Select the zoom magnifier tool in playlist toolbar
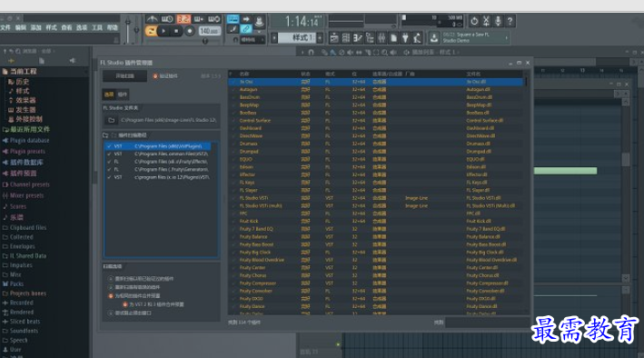 [x=384, y=52]
